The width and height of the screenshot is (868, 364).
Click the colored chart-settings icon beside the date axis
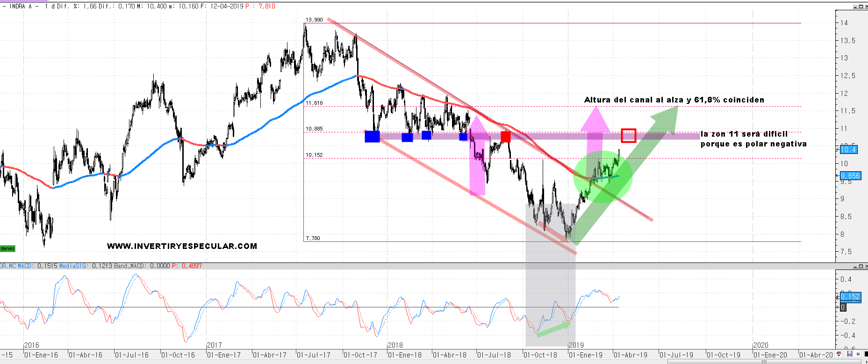840,354
